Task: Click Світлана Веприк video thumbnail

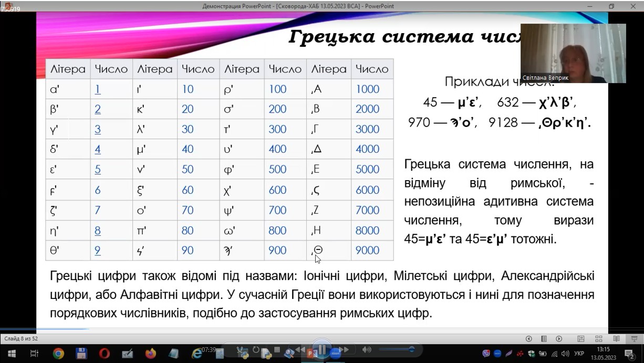Action: pos(573,53)
